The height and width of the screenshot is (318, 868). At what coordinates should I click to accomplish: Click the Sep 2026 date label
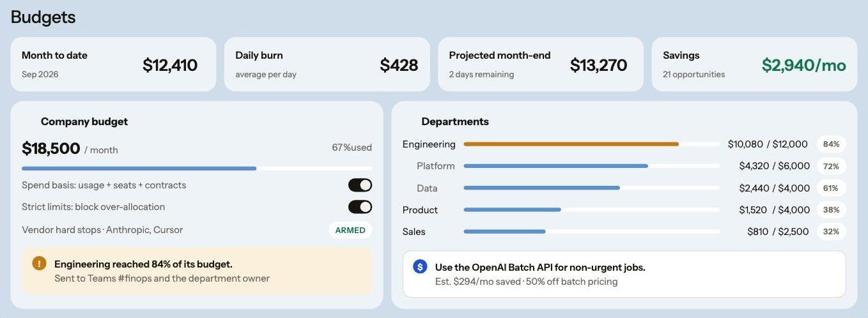pos(40,75)
